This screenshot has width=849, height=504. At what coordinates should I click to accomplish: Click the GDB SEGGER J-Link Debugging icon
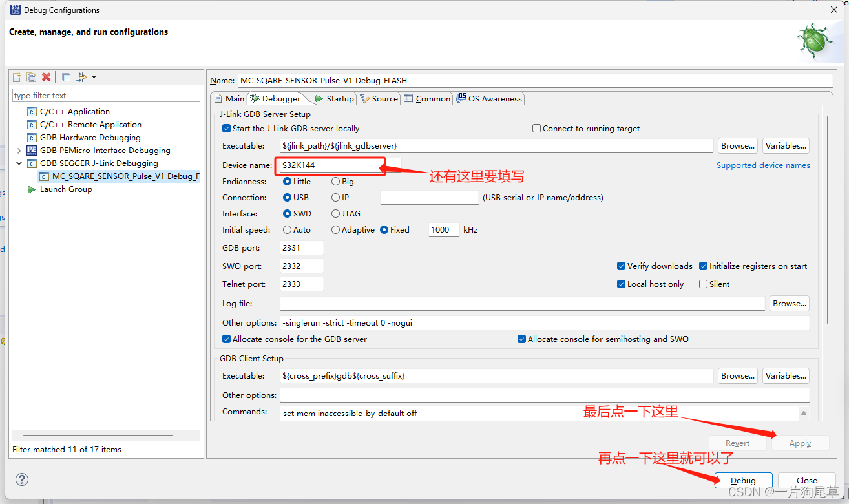32,163
